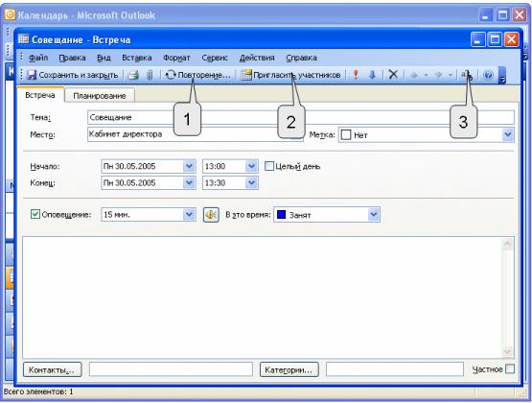Toggle the Частное private checkbox
The image size is (532, 403).
coord(510,369)
